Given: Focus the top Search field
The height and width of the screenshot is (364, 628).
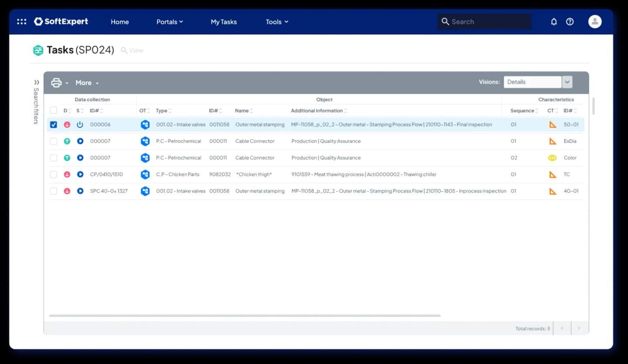Looking at the screenshot, I should click(x=484, y=22).
